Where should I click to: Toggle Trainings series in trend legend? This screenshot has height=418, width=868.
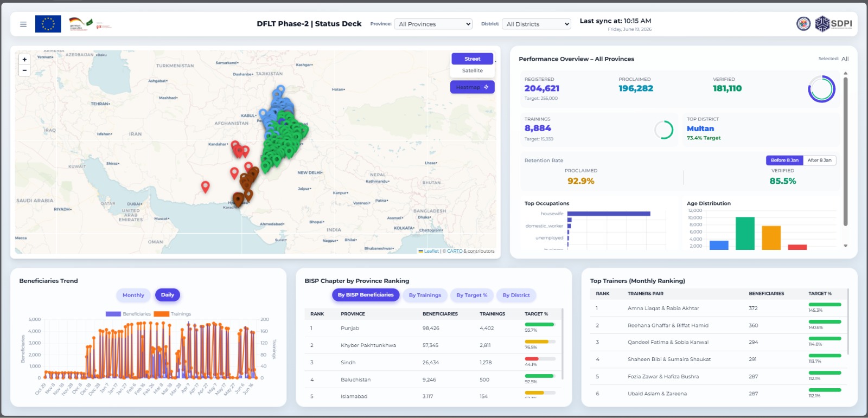pyautogui.click(x=173, y=314)
